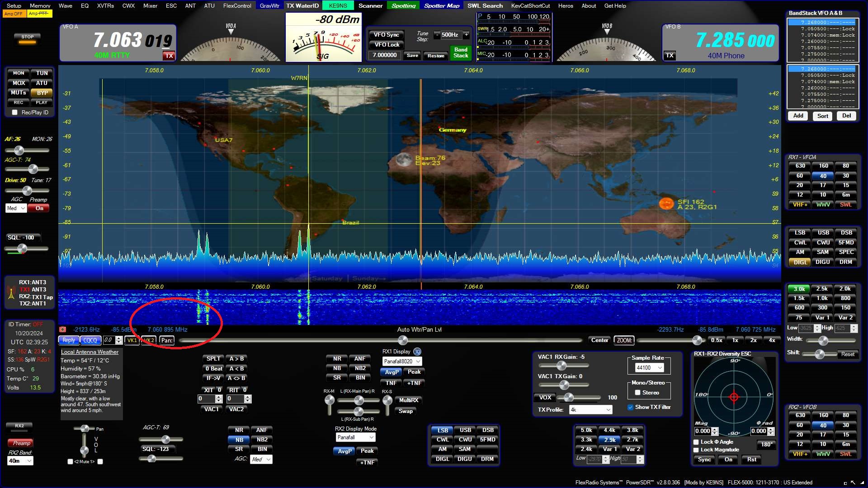This screenshot has width=868, height=488.
Task: Open the Spotter Map menu
Action: click(441, 5)
